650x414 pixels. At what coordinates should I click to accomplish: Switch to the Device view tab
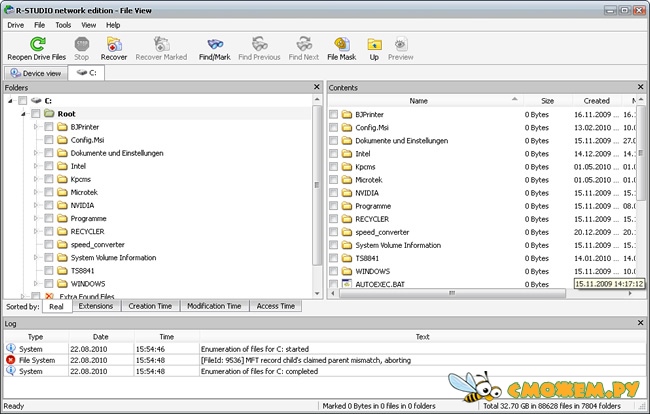pyautogui.click(x=36, y=73)
